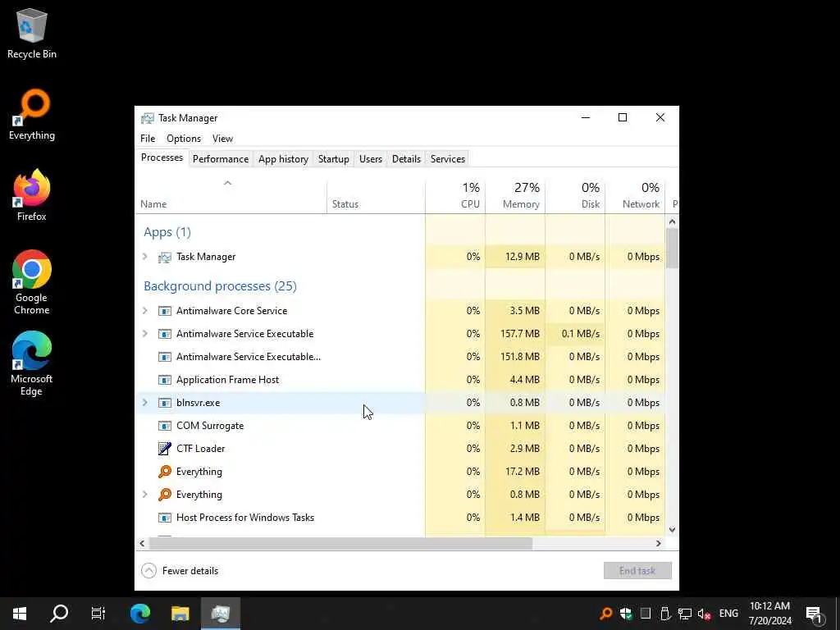Sort by the Name column header

pyautogui.click(x=231, y=195)
